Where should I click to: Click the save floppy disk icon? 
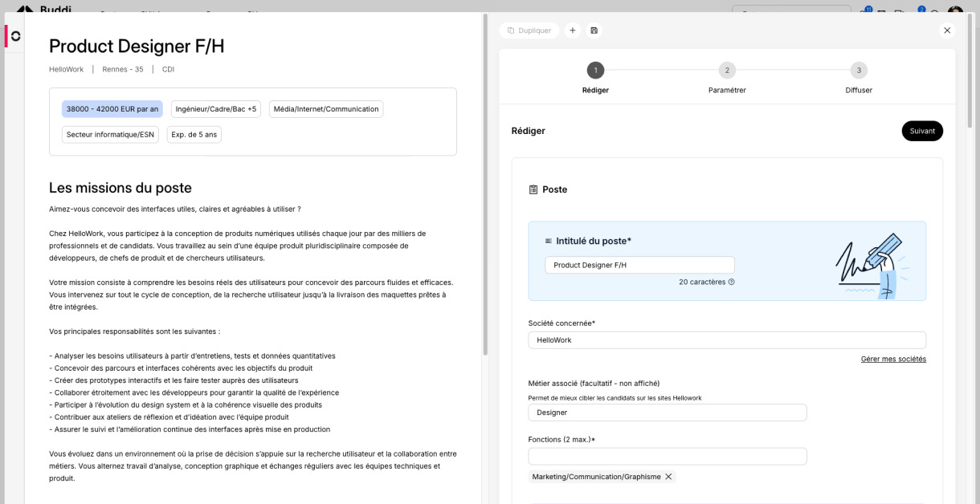pyautogui.click(x=594, y=30)
